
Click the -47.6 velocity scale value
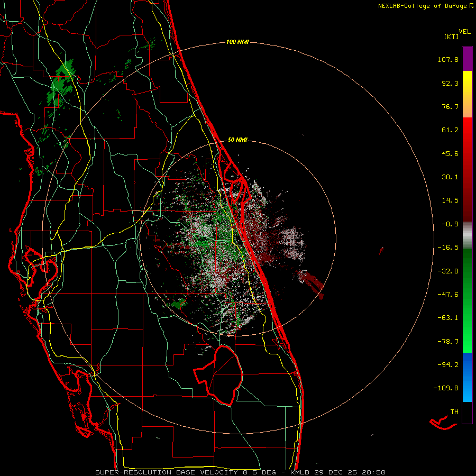[448, 295]
